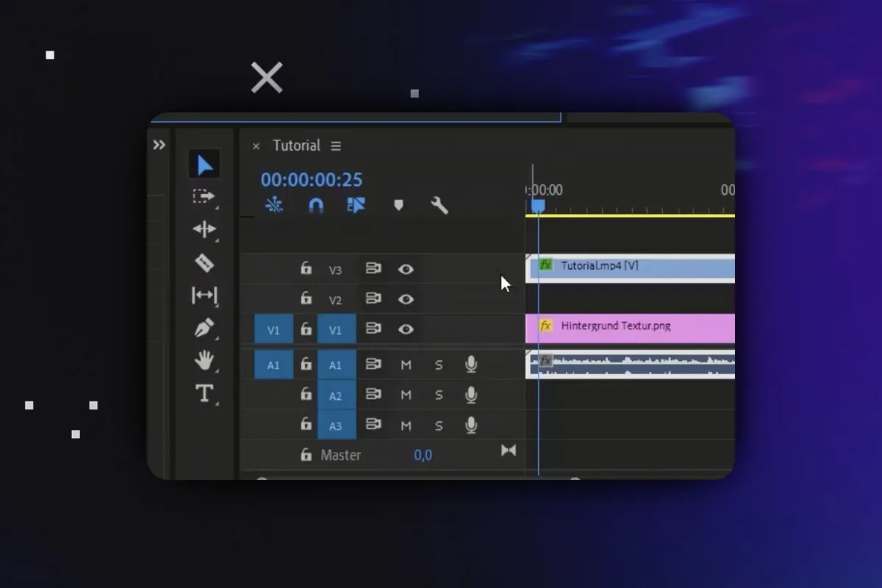
Task: Select the Track Select Forward tool
Action: tap(204, 197)
